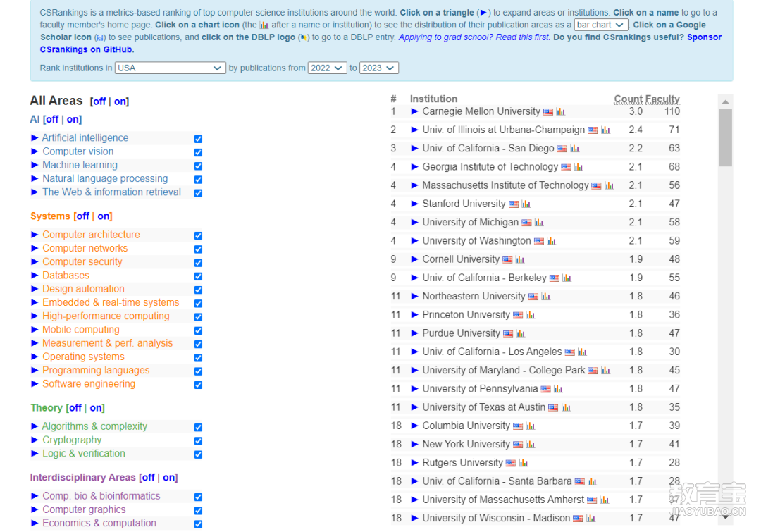Expand the Computer security area triangle
This screenshot has height=532, width=761.
[35, 261]
